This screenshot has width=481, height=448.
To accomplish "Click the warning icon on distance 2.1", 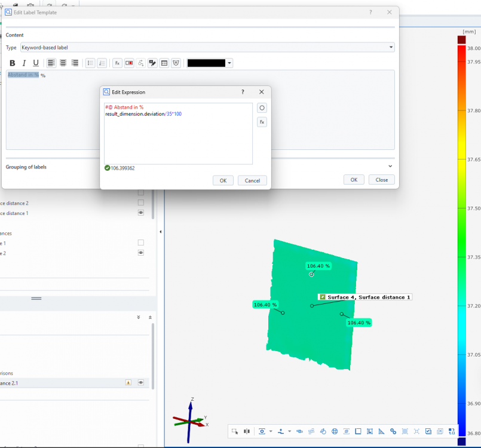I will coord(128,382).
